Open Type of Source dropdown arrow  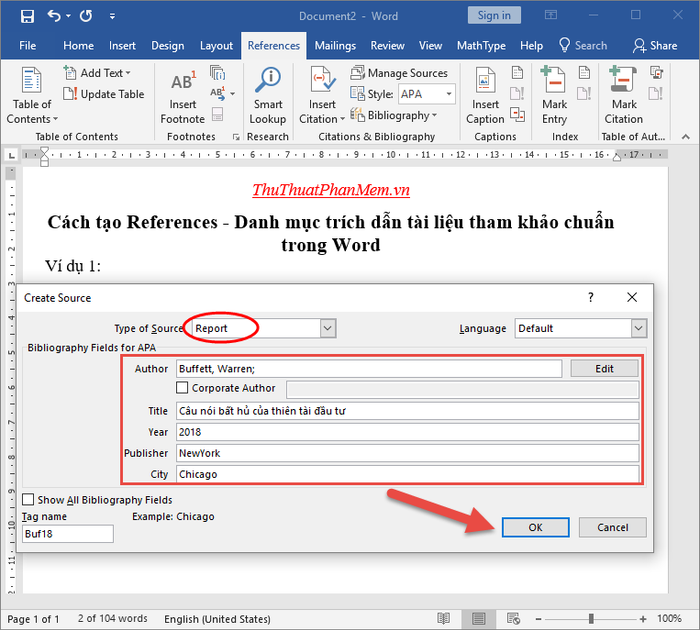point(328,328)
